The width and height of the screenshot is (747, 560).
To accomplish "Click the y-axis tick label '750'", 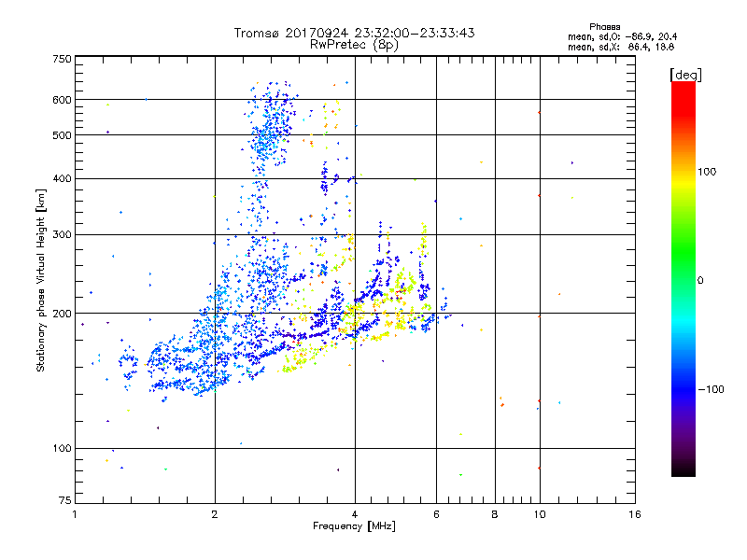I will tap(62, 59).
